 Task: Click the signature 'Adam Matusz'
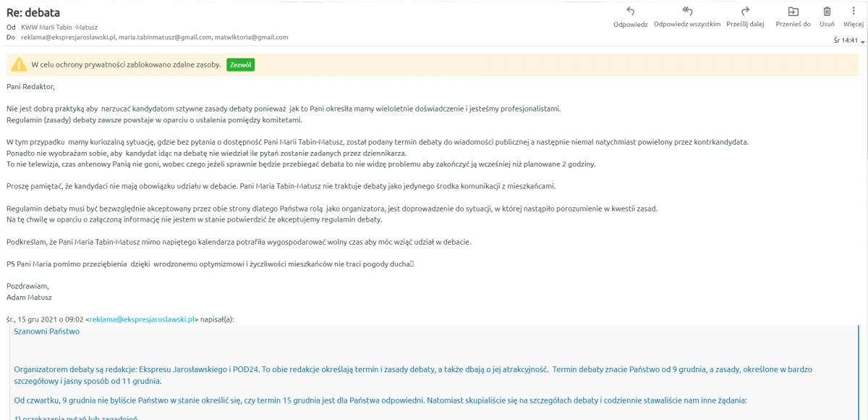pyautogui.click(x=29, y=297)
